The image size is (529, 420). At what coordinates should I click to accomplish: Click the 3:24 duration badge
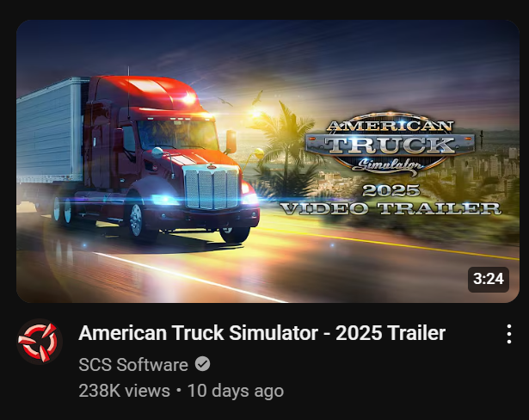(489, 279)
